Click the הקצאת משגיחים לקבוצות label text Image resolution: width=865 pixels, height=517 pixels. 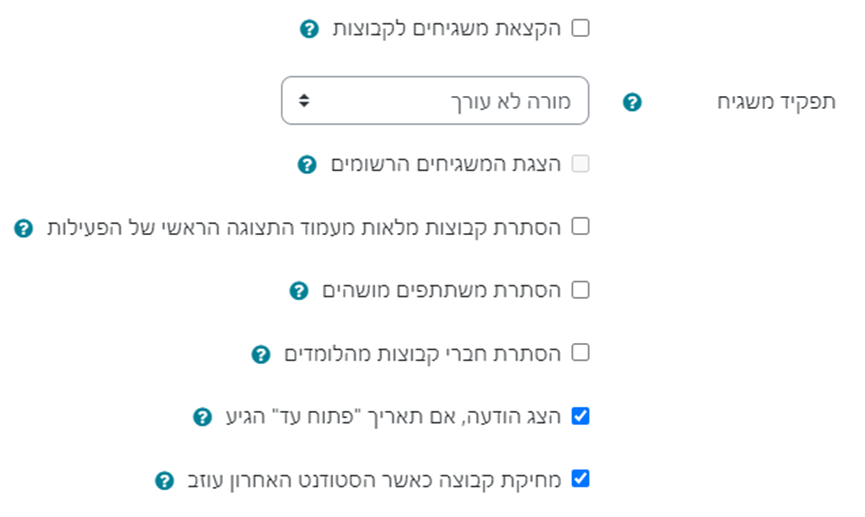(x=447, y=29)
